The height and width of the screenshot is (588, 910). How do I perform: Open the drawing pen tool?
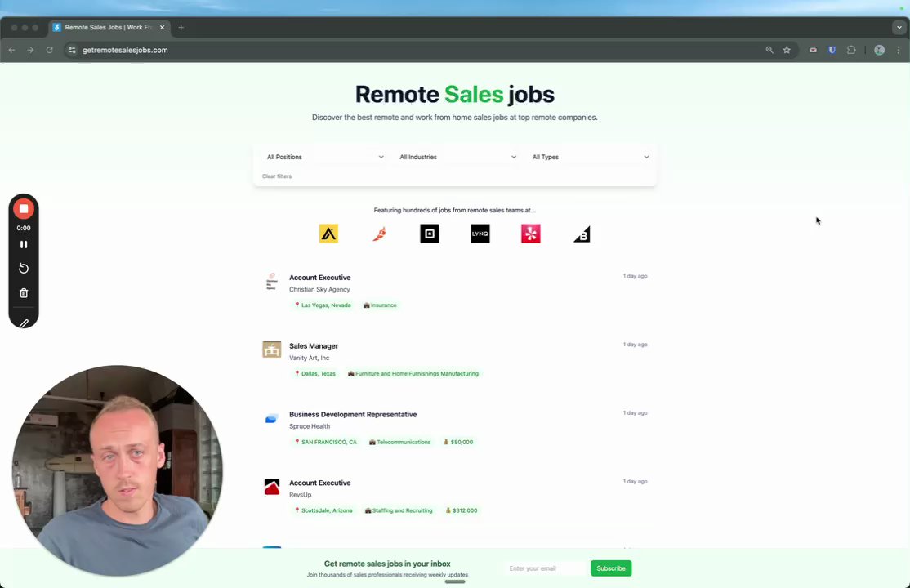point(24,323)
